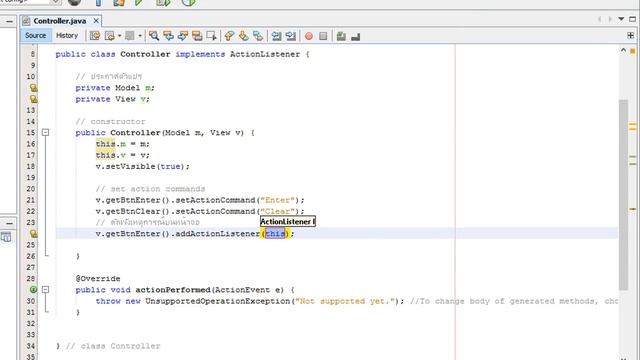640x360 pixels.
Task: Click the green override marker at actionPerformed
Action: (33, 289)
